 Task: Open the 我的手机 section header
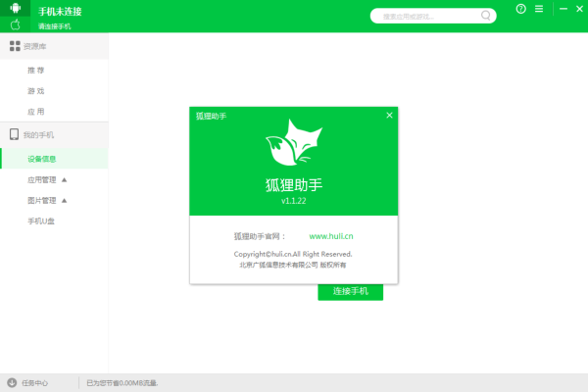tap(54, 134)
